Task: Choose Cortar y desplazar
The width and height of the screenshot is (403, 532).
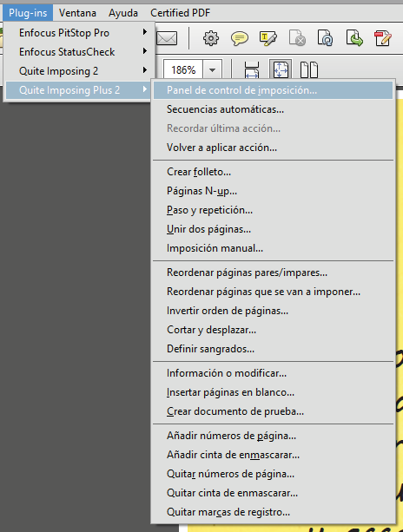Action: [x=273, y=330]
